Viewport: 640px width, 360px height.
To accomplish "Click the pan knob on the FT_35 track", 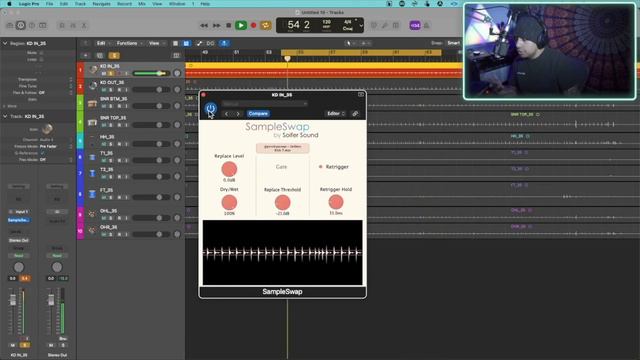I will pos(177,197).
